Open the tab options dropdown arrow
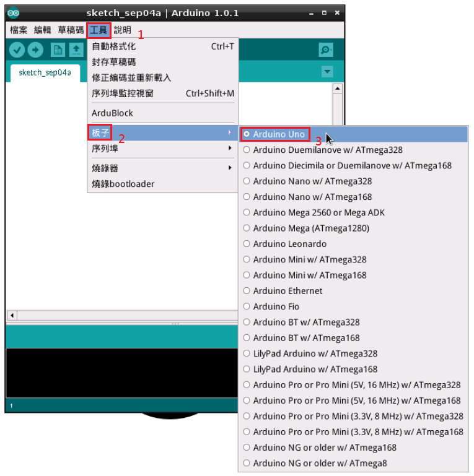The height and width of the screenshot is (476, 474). (327, 72)
